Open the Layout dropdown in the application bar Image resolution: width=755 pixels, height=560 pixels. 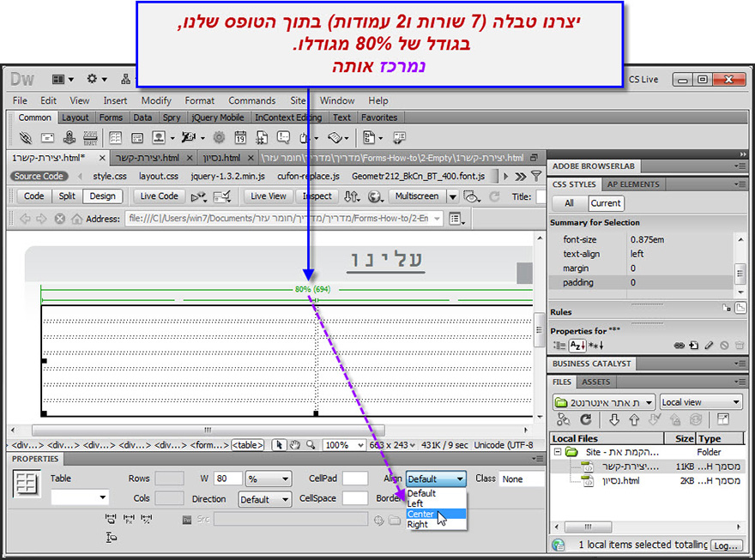(x=63, y=80)
